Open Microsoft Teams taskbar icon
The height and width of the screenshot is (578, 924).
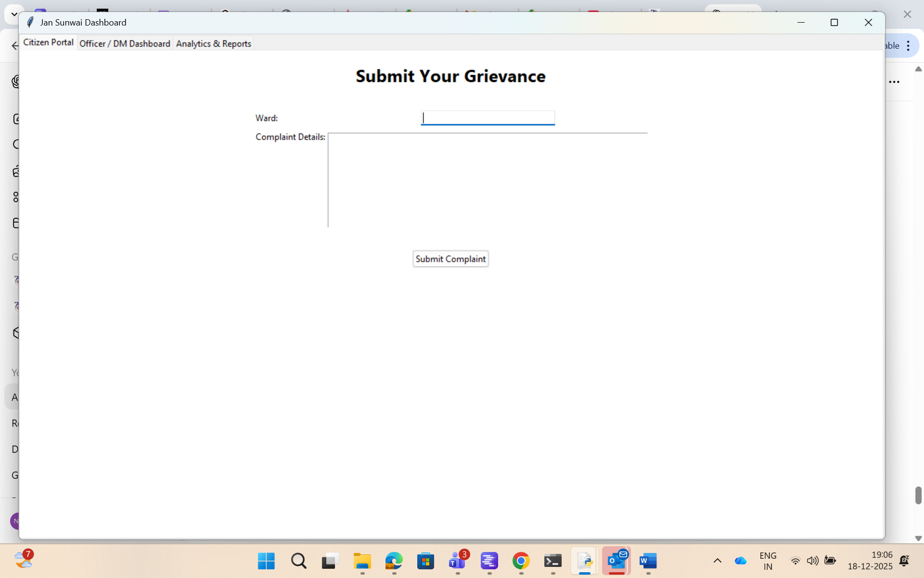(x=457, y=561)
